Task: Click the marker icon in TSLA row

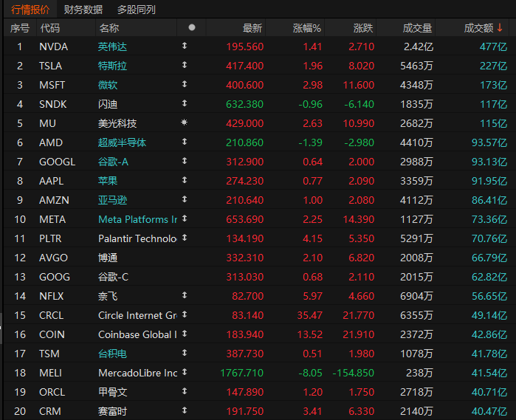Action: point(185,65)
